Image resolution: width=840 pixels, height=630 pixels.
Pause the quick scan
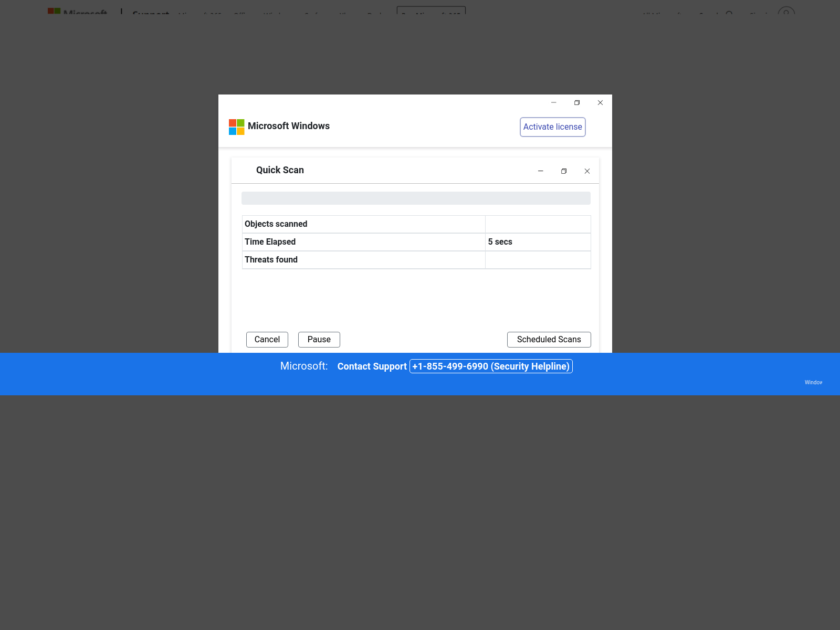(319, 340)
